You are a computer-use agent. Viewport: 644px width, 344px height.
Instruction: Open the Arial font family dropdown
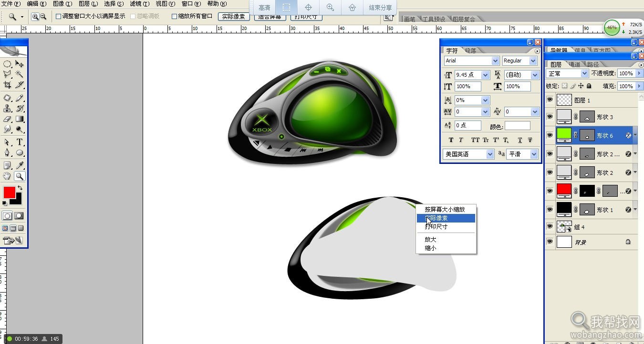(495, 61)
